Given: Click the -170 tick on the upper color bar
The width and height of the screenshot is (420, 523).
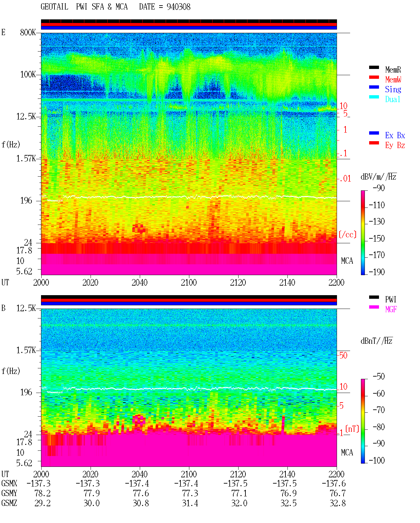Looking at the screenshot, I should click(377, 255).
